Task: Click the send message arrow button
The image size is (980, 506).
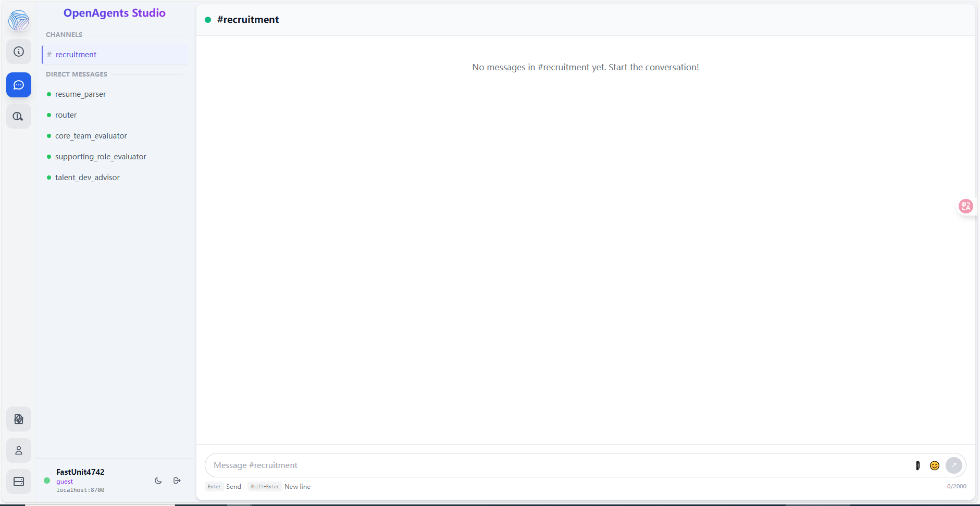Action: click(954, 465)
